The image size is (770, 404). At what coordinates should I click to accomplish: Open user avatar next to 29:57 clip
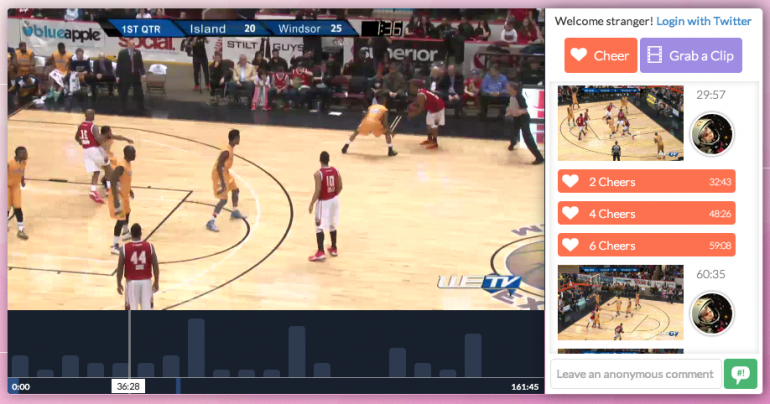click(x=712, y=134)
